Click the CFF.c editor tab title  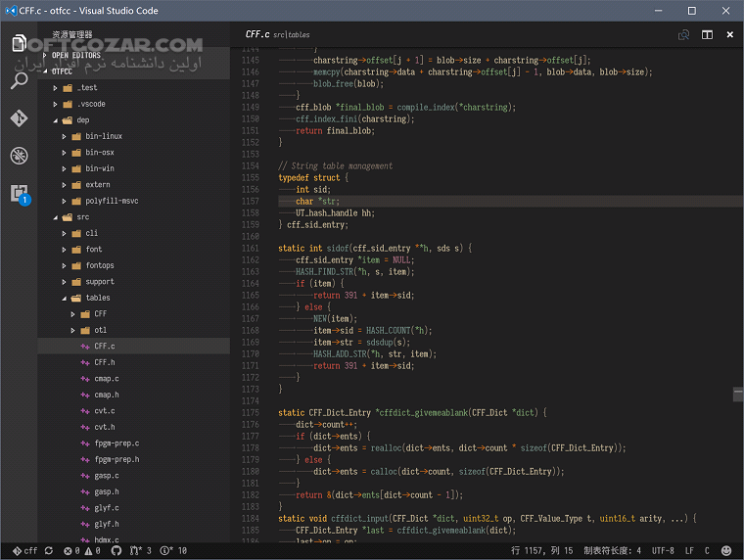[257, 34]
